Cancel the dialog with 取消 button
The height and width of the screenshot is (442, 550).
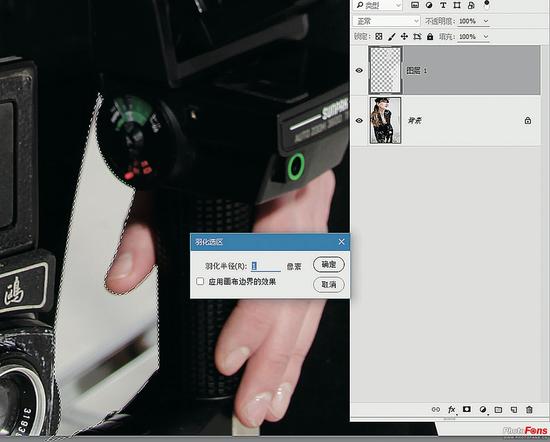(x=329, y=284)
